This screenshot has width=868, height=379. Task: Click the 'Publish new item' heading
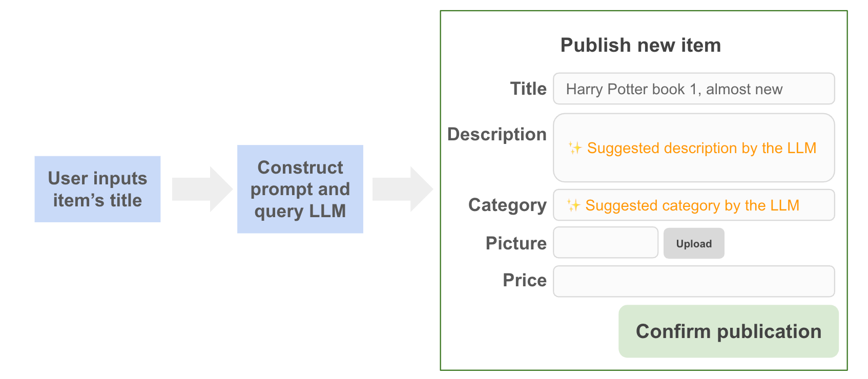pyautogui.click(x=640, y=45)
